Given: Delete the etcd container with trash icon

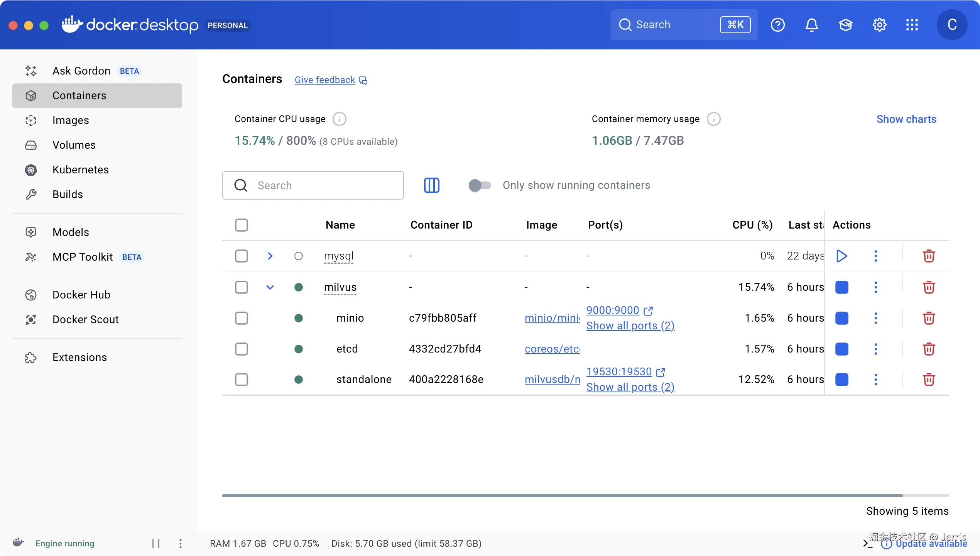Looking at the screenshot, I should tap(929, 349).
